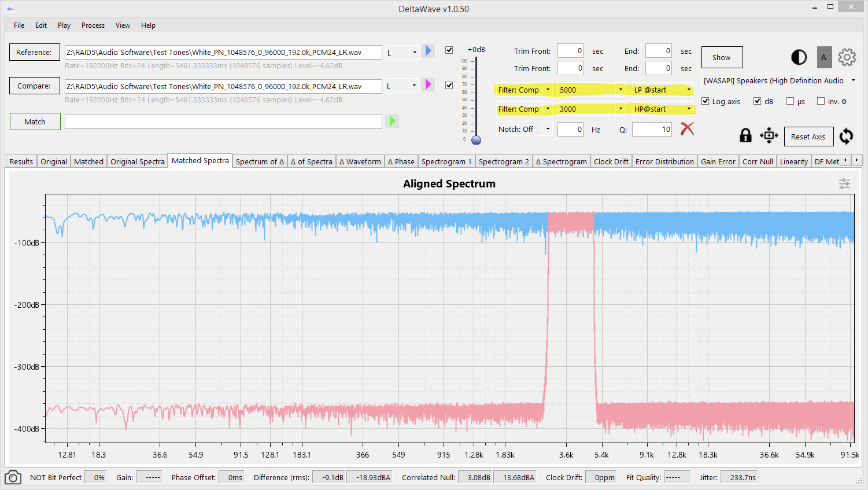This screenshot has height=490, width=868.
Task: Click the Reference Trim Front seconds field
Action: tap(570, 51)
